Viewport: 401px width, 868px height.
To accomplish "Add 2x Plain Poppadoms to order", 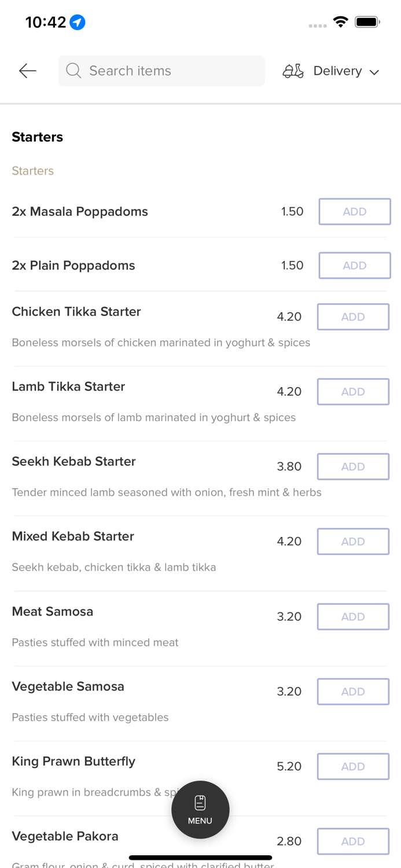I will (354, 266).
